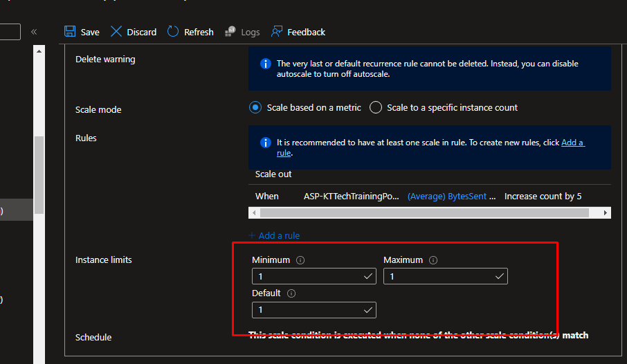The width and height of the screenshot is (627, 364).
Task: Click info icon next to Maximum
Action: [433, 260]
